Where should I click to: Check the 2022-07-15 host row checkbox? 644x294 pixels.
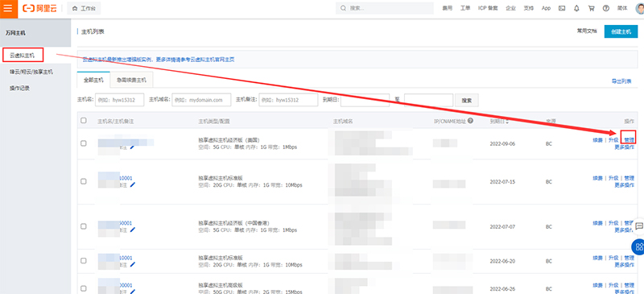pos(84,181)
